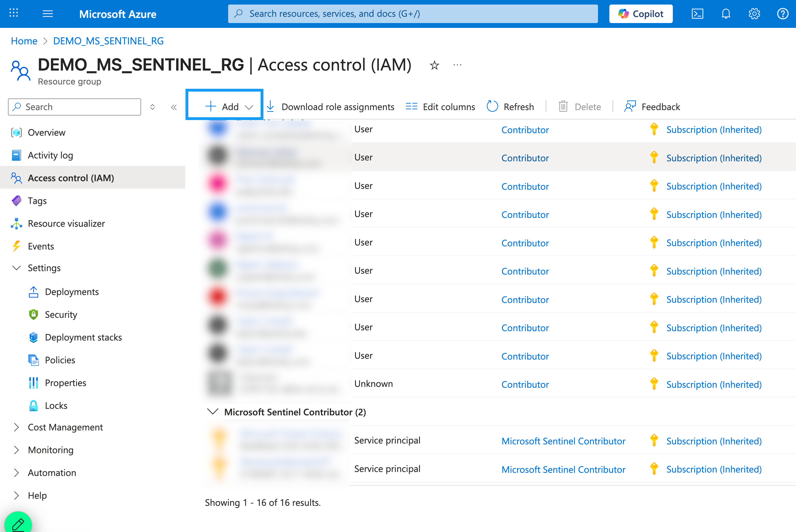
Task: Open portal settings gear
Action: click(754, 14)
